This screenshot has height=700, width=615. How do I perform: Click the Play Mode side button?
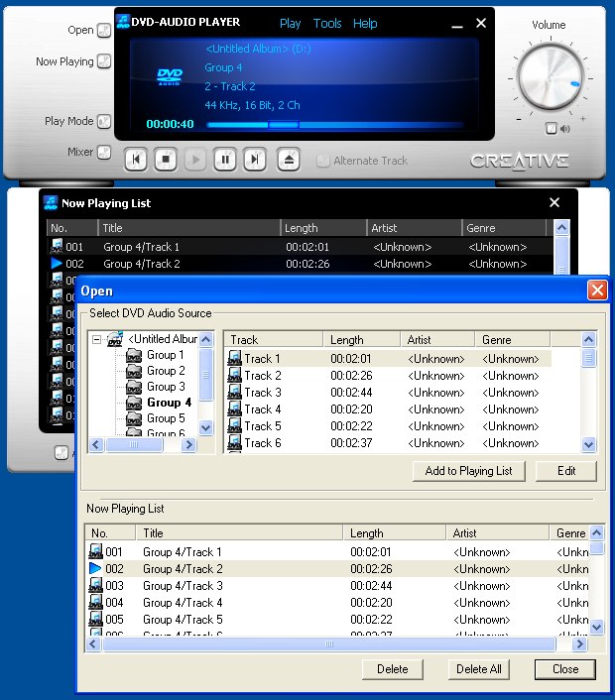104,121
